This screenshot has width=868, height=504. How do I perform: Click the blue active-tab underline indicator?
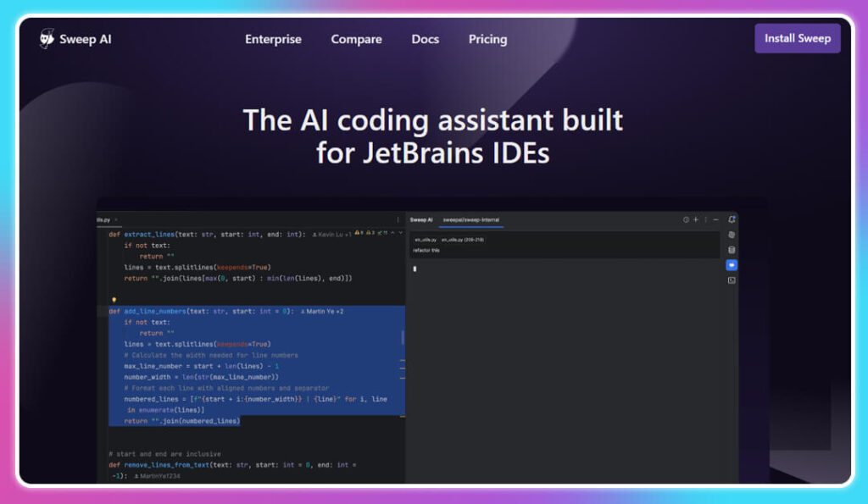click(x=471, y=227)
